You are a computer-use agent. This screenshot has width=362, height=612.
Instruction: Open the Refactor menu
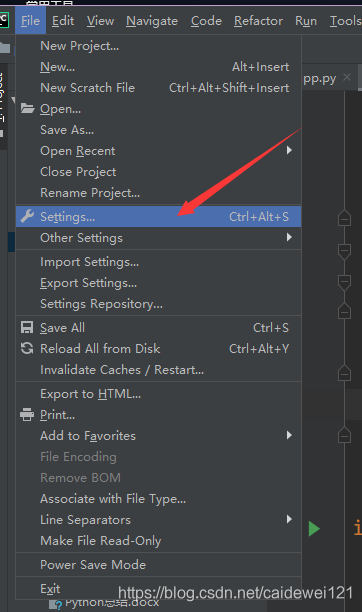pyautogui.click(x=258, y=20)
